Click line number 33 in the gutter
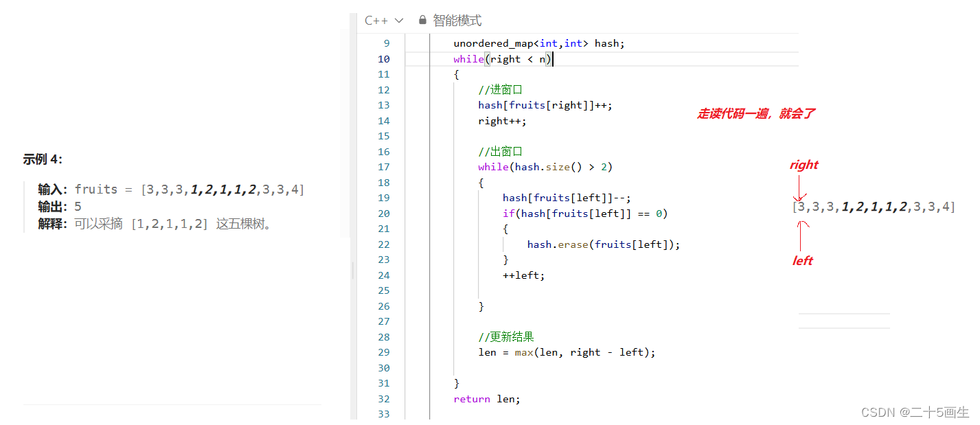This screenshot has width=980, height=425. [384, 414]
